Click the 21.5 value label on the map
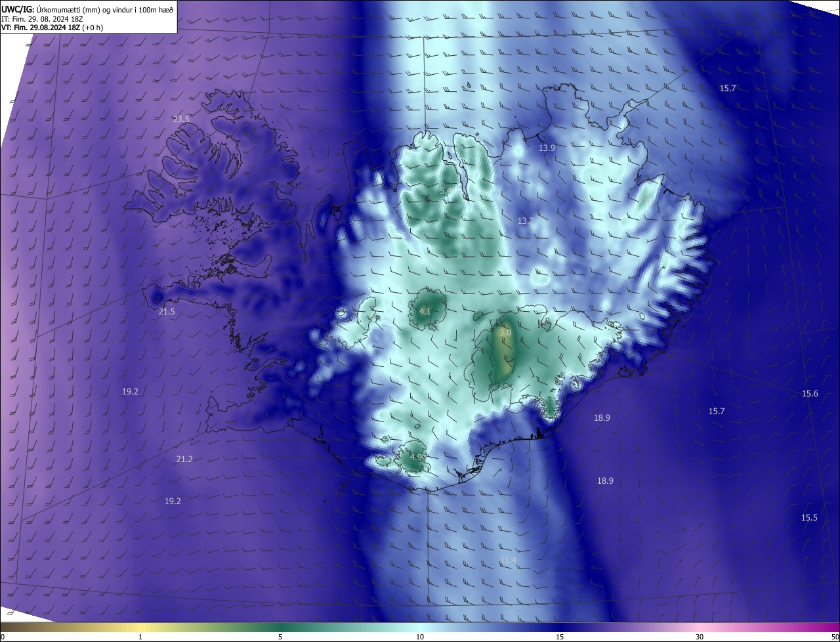 pyautogui.click(x=167, y=312)
